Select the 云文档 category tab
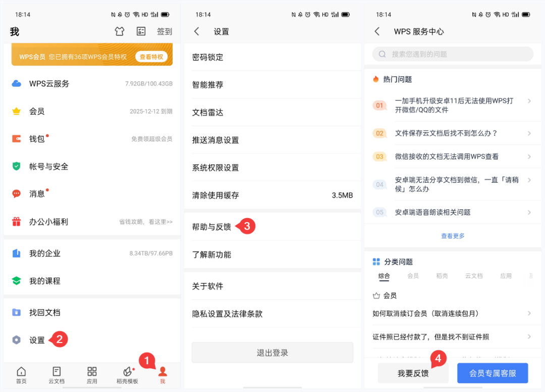Screen dimensions: 545x392 coord(474,276)
